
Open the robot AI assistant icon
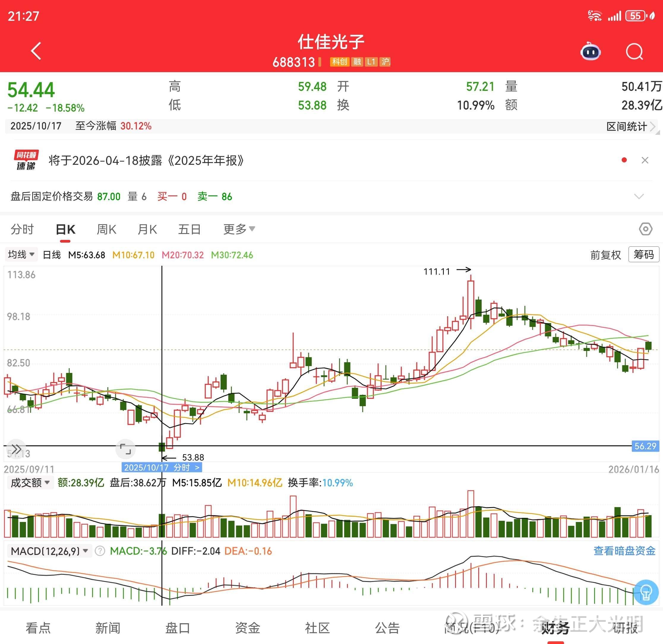point(591,52)
